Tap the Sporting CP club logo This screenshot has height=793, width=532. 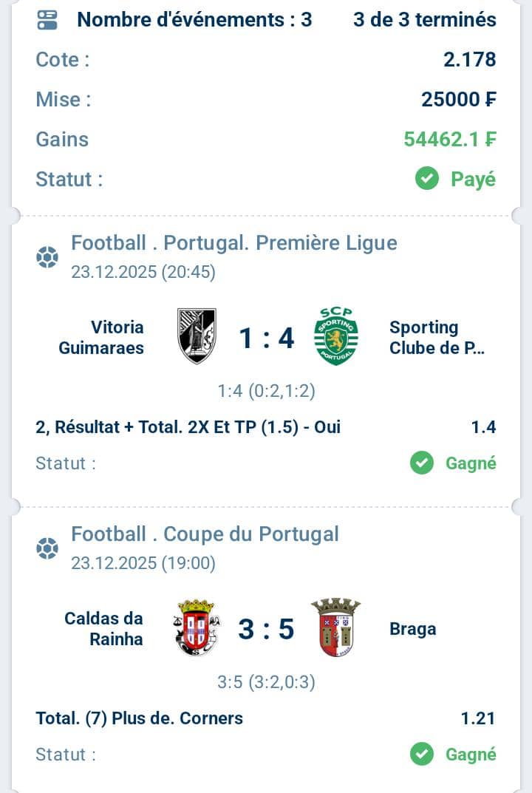point(336,336)
